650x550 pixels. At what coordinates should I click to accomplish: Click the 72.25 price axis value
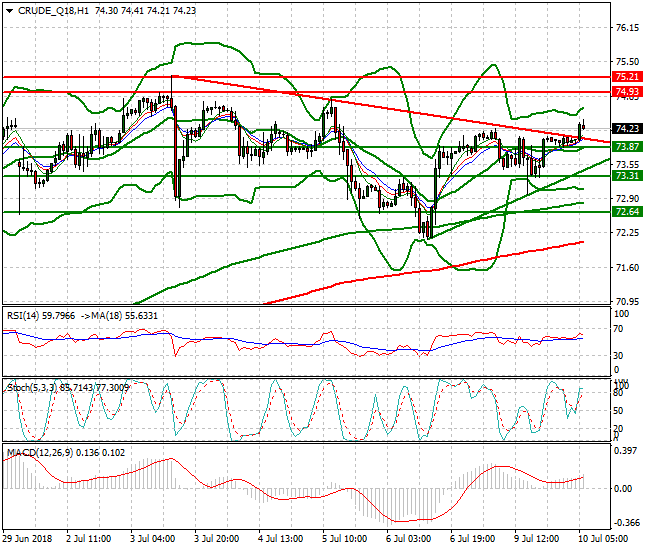click(627, 233)
